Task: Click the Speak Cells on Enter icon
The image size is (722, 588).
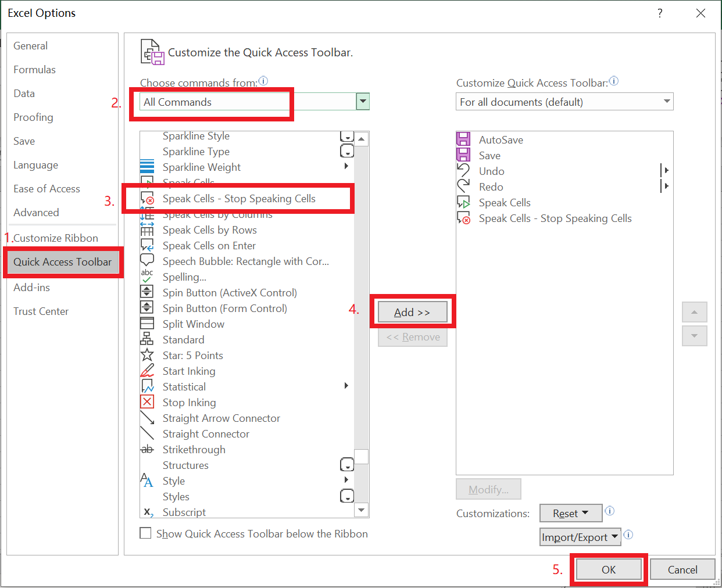Action: 147,245
